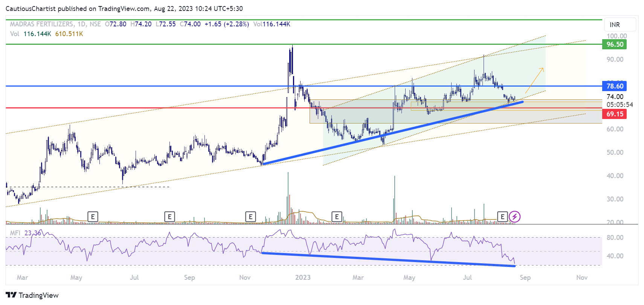The image size is (644, 305).
Task: Click the MFI value 23.36
Action: [33, 233]
